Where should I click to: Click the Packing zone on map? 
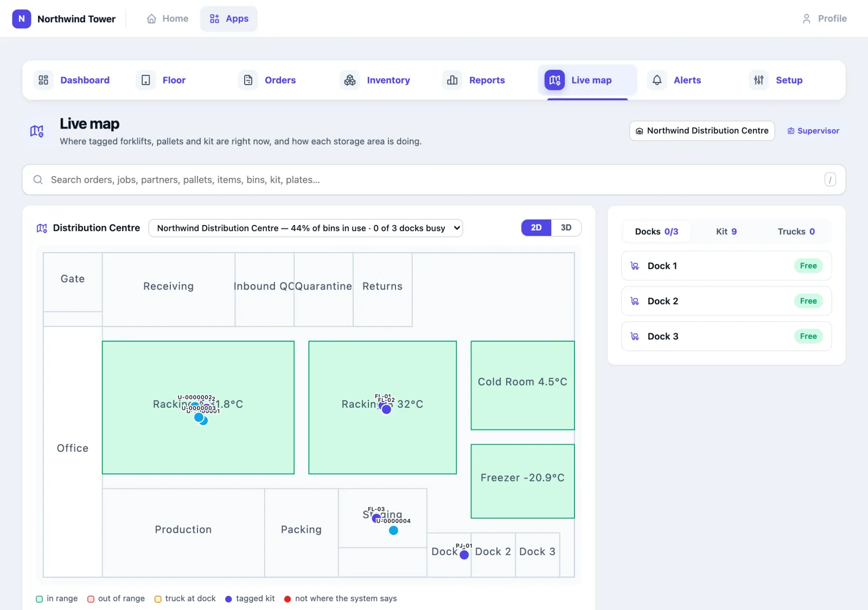point(302,532)
